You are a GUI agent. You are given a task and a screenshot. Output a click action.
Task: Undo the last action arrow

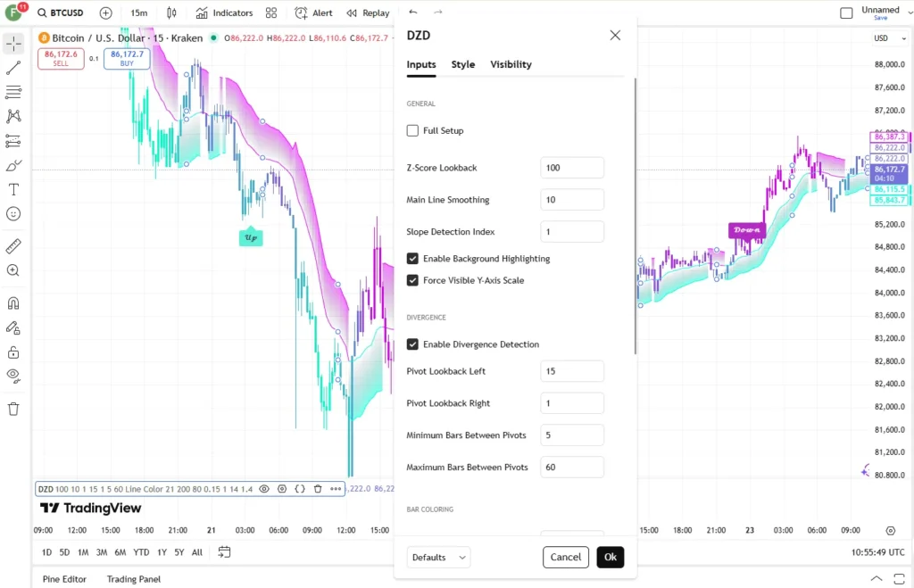[412, 12]
